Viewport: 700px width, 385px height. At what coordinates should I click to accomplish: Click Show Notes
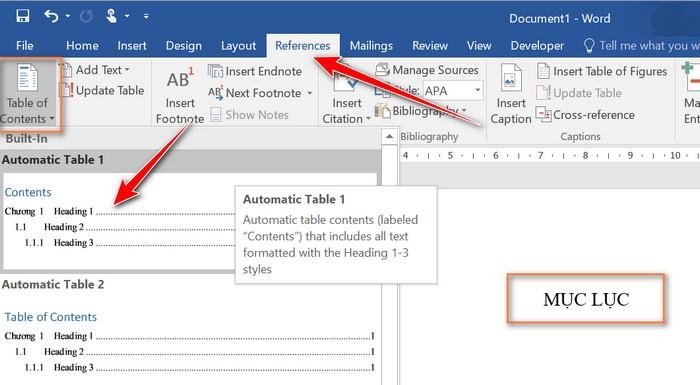250,115
